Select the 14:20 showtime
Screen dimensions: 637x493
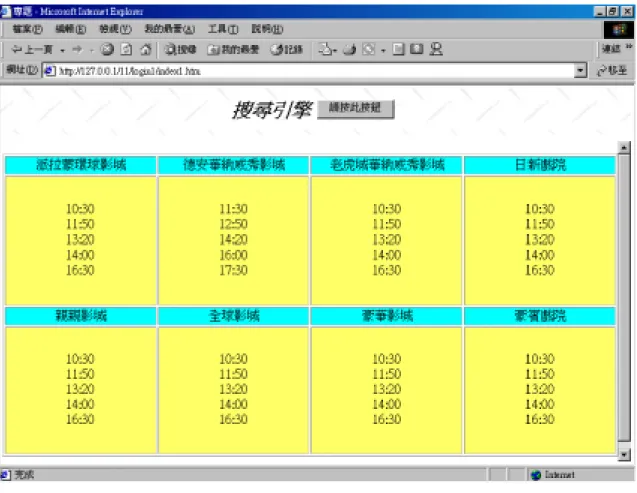point(233,240)
